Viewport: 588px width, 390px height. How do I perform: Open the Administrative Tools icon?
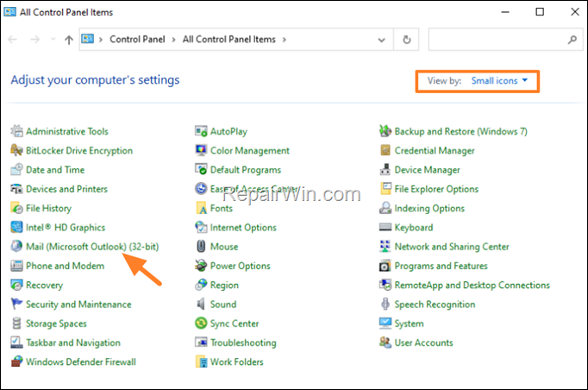click(16, 131)
